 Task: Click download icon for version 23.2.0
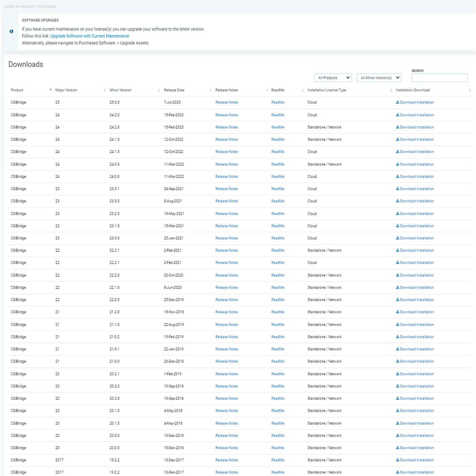[x=397, y=213]
